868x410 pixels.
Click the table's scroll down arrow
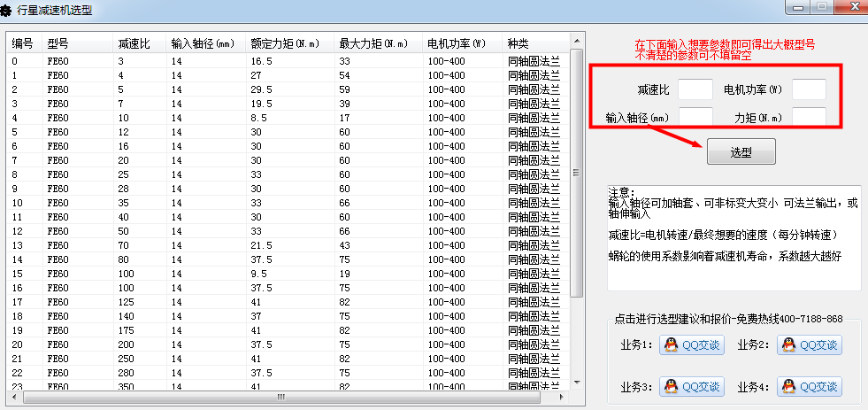pyautogui.click(x=576, y=382)
